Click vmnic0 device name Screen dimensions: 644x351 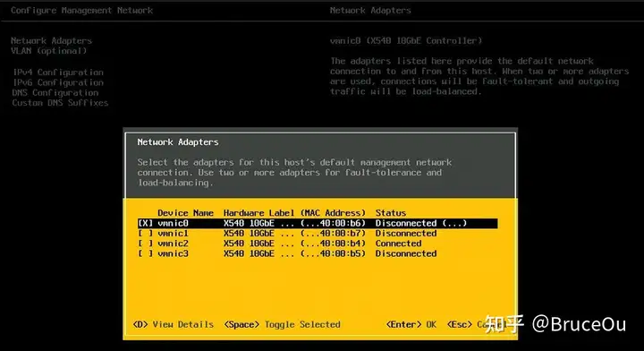pos(173,223)
